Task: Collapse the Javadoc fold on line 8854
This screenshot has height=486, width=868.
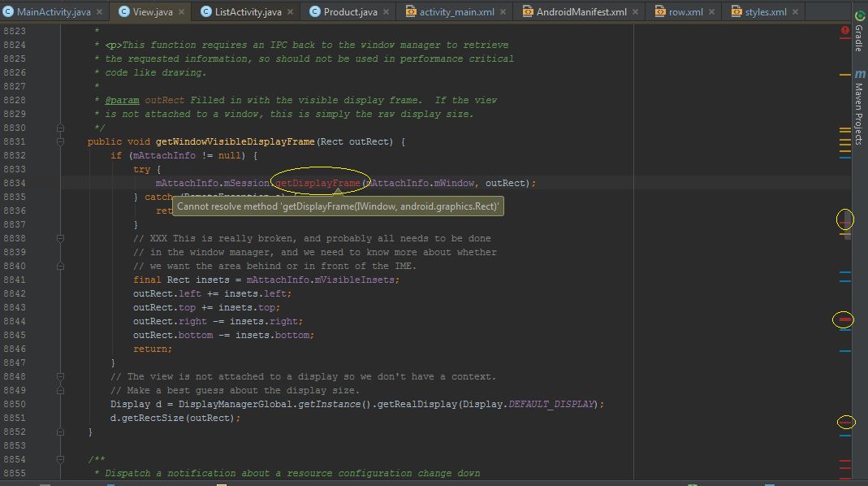Action: [60, 459]
